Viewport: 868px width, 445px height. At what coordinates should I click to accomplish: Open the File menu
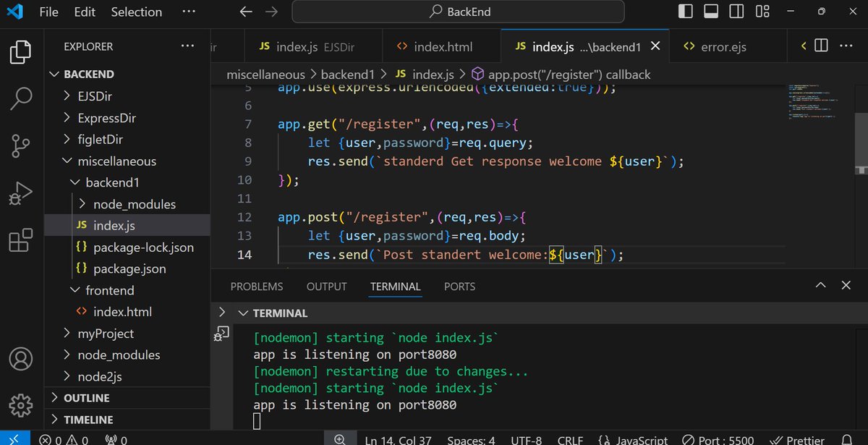pyautogui.click(x=49, y=12)
